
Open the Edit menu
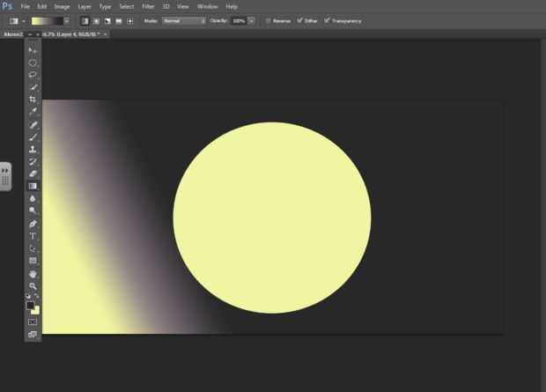(x=41, y=7)
